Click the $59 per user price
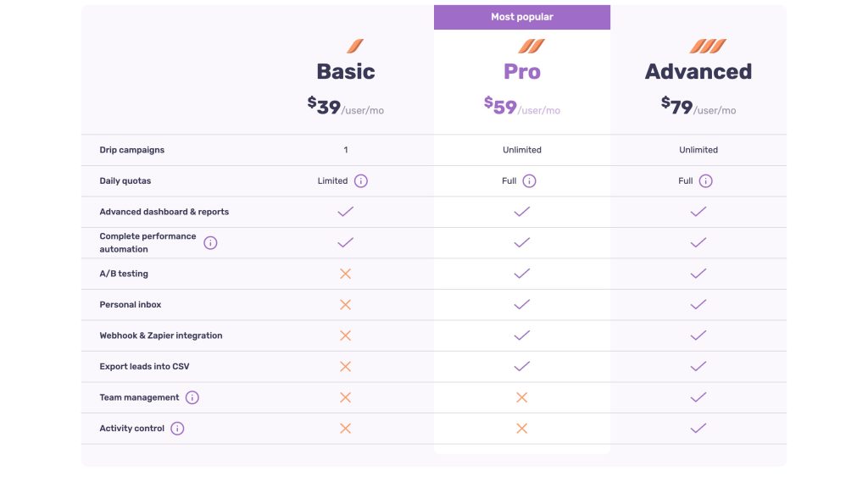This screenshot has width=868, height=482. [x=522, y=106]
